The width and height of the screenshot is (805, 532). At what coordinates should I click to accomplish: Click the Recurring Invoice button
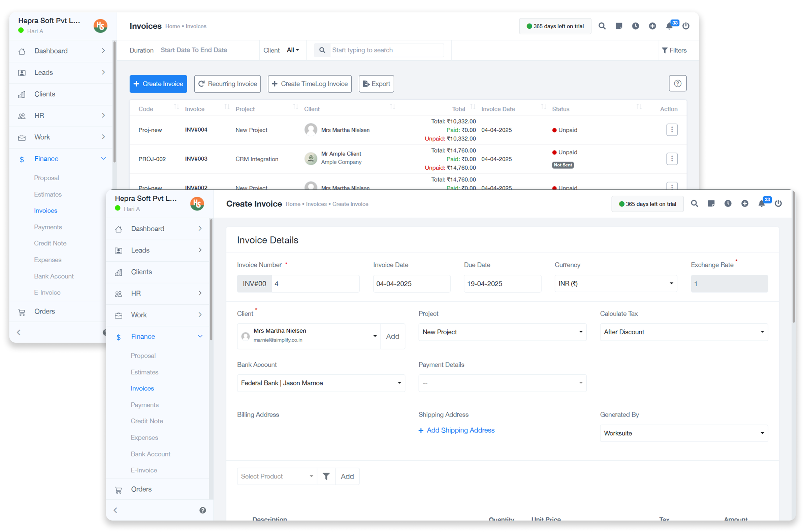click(x=227, y=84)
